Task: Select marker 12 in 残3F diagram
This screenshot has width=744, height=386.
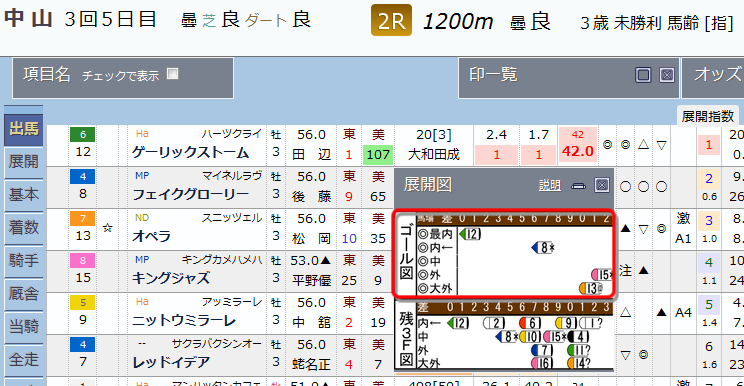Action: pos(458,323)
